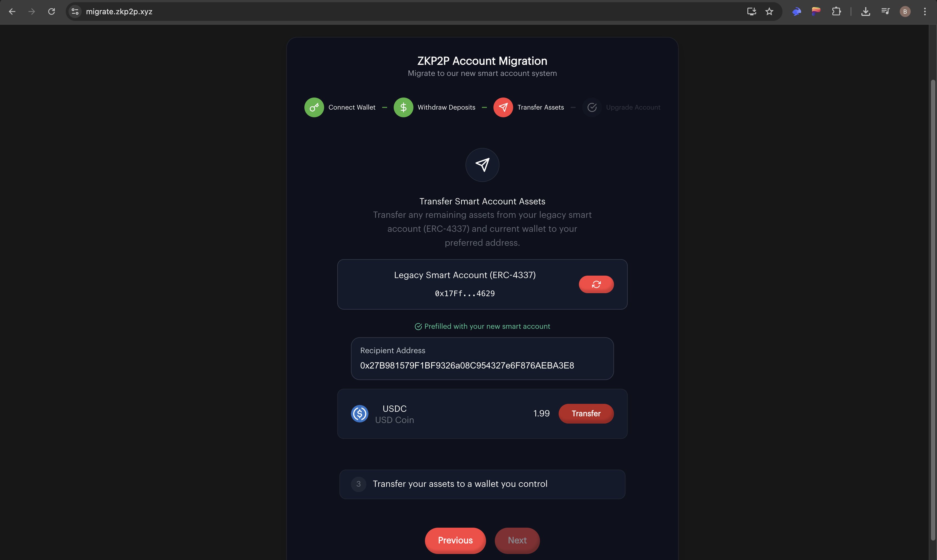Click the green prefilled checkmark icon

(418, 326)
